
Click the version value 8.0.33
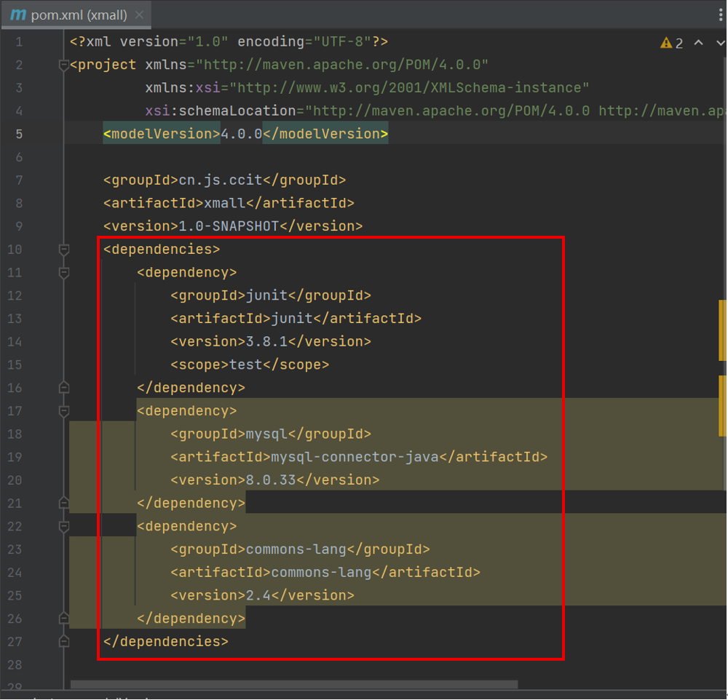pos(271,480)
